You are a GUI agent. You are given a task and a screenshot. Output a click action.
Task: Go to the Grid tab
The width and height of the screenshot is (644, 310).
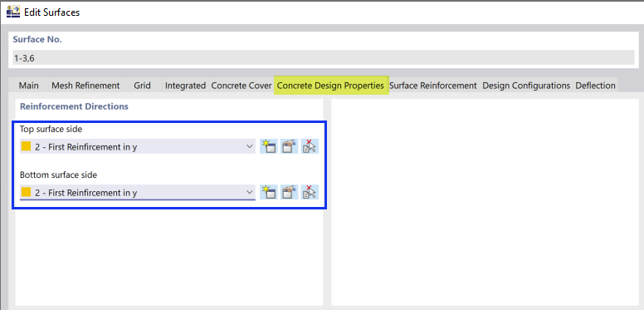pyautogui.click(x=142, y=86)
